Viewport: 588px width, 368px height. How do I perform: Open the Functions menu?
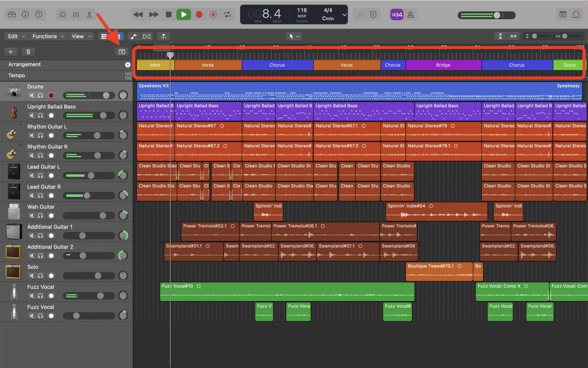pyautogui.click(x=47, y=36)
